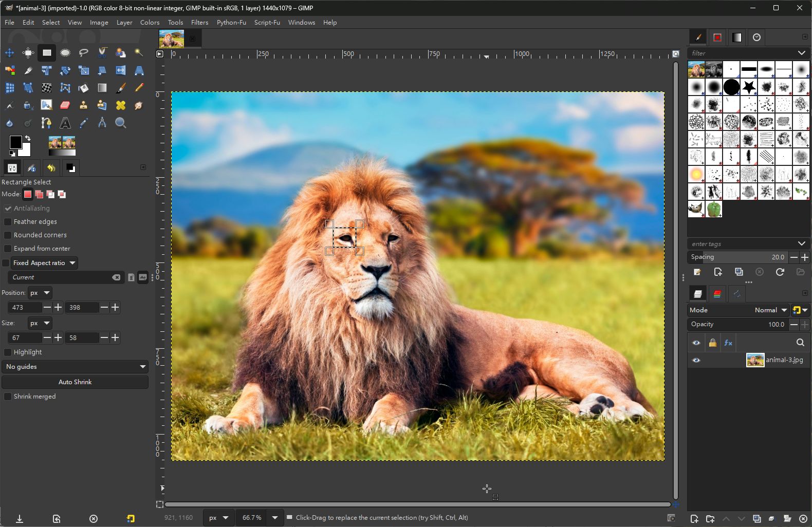
Task: Increase the Spacing value with plus button
Action: click(805, 257)
